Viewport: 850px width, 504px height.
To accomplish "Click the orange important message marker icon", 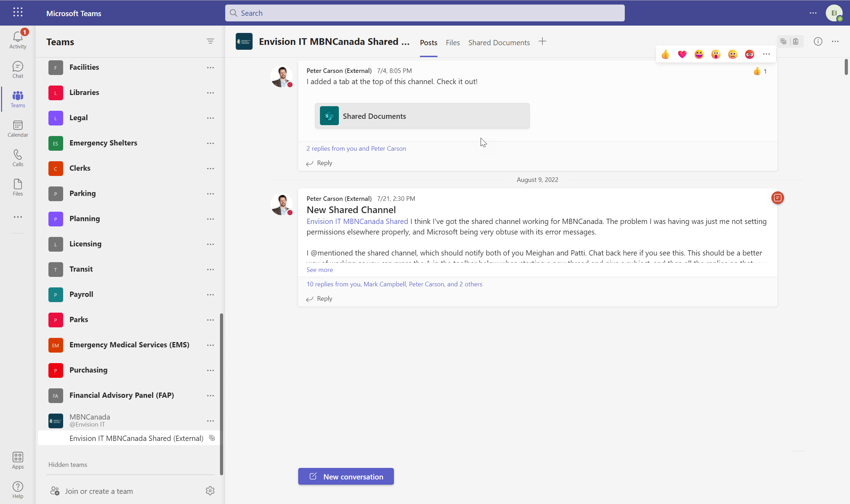I will [777, 198].
